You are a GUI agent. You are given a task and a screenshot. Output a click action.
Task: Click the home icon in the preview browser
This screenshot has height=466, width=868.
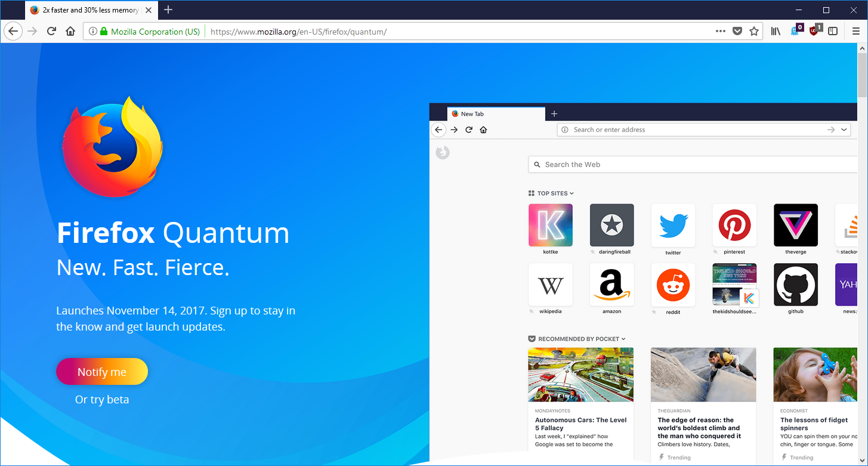(x=483, y=129)
